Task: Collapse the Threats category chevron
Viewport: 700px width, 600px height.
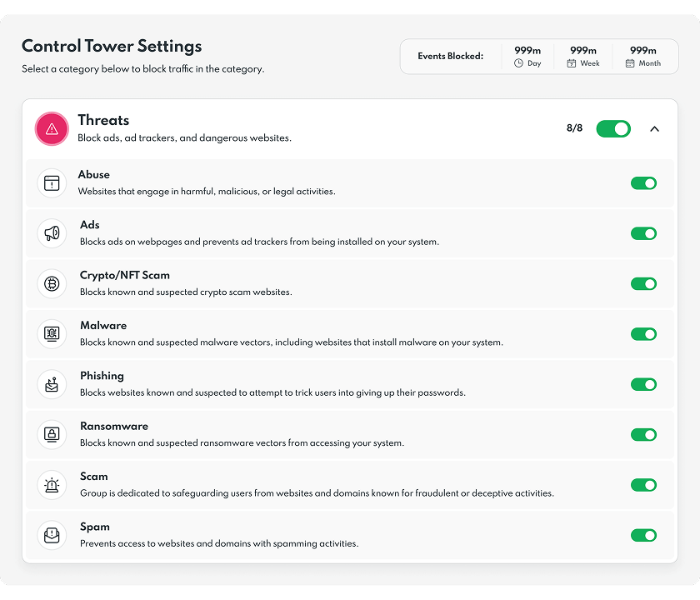Action: tap(655, 129)
